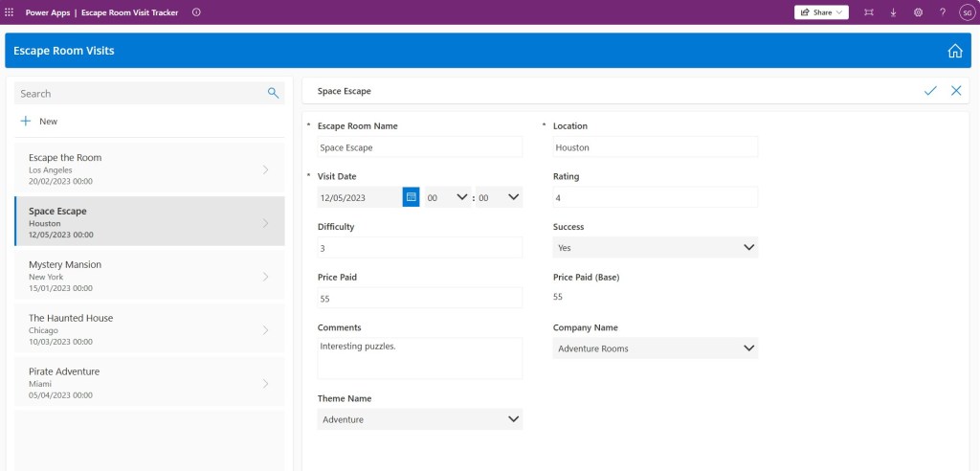Click the Home icon in blue header
This screenshot has width=980, height=471.
pyautogui.click(x=954, y=51)
